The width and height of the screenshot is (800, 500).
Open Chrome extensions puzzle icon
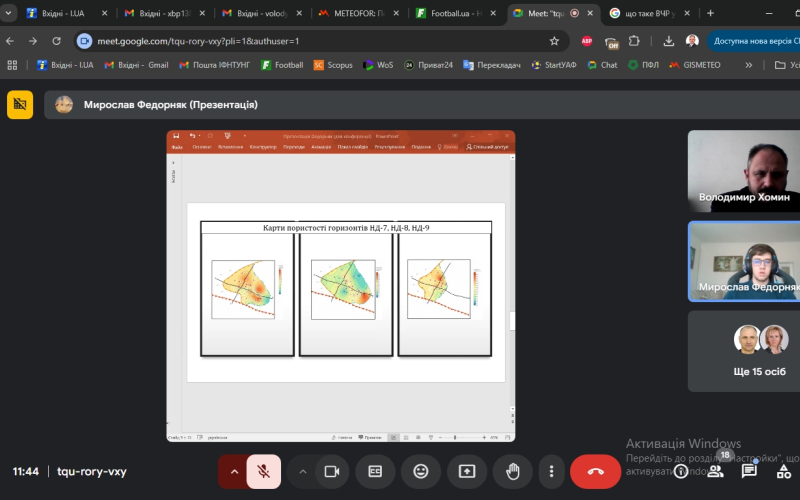coord(634,41)
